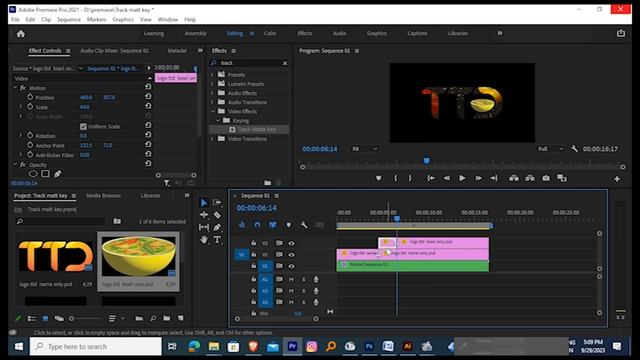This screenshot has width=640, height=360.
Task: Open Program monitor settings wrench
Action: click(575, 149)
